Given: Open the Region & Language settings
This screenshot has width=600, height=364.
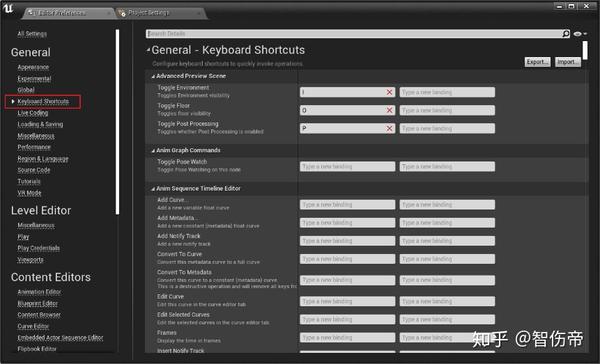Looking at the screenshot, I should 43,158.
